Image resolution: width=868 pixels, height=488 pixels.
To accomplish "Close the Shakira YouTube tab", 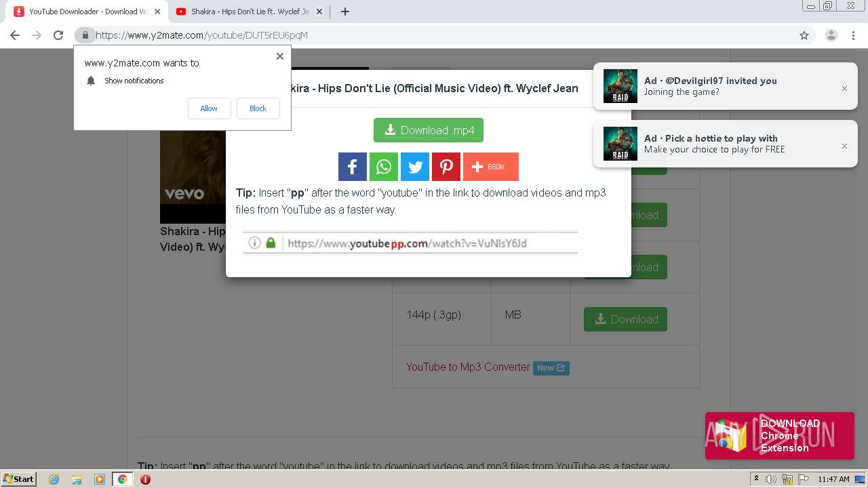I will 319,12.
